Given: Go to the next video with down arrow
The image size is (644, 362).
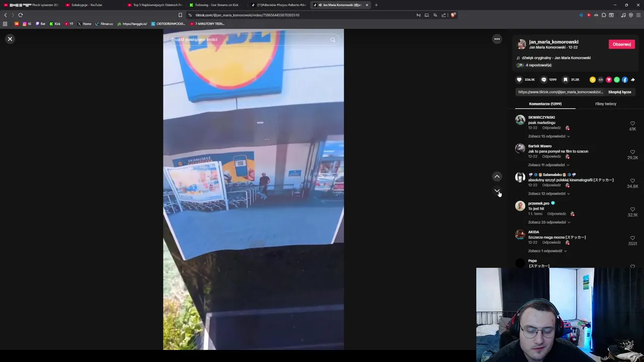Looking at the screenshot, I should pyautogui.click(x=497, y=191).
